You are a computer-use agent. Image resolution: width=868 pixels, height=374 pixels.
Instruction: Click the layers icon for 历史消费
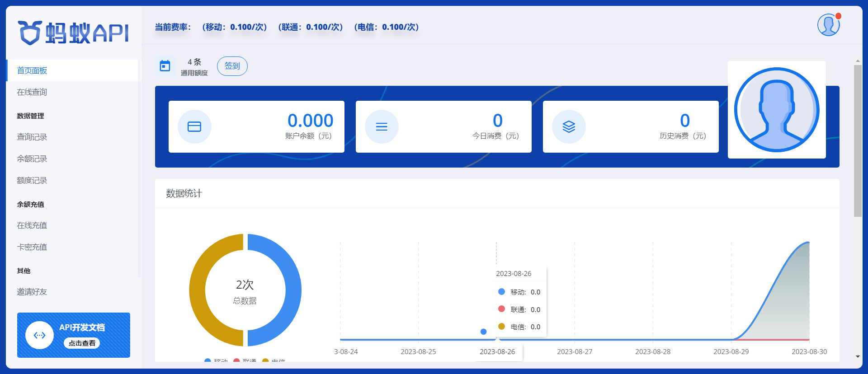point(569,127)
